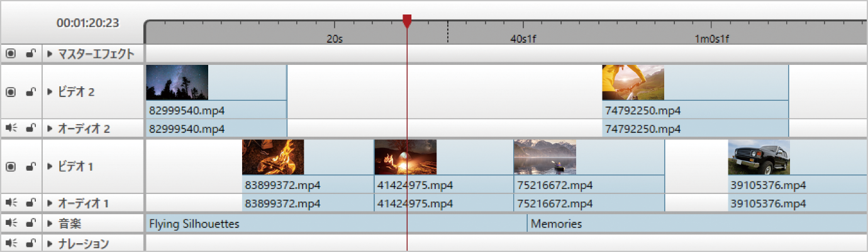
Task: Click the 40s1f mark on time ruler
Action: (x=523, y=38)
